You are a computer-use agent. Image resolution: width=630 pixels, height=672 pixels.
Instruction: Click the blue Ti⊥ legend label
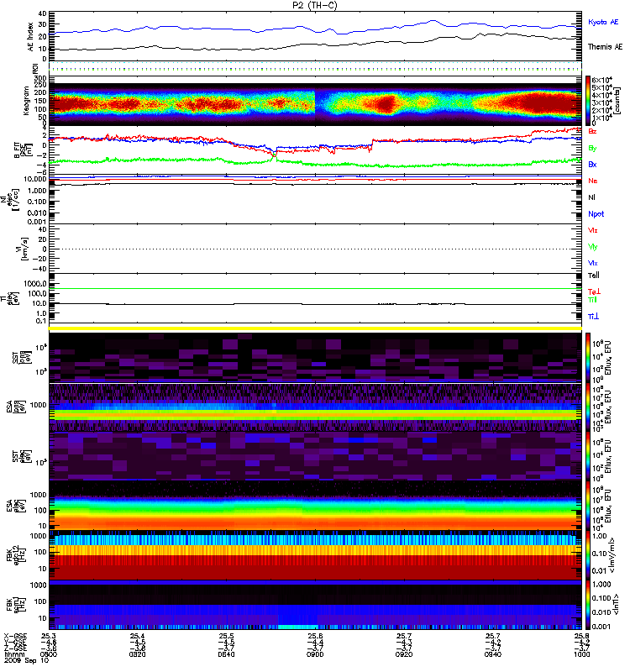point(594,317)
